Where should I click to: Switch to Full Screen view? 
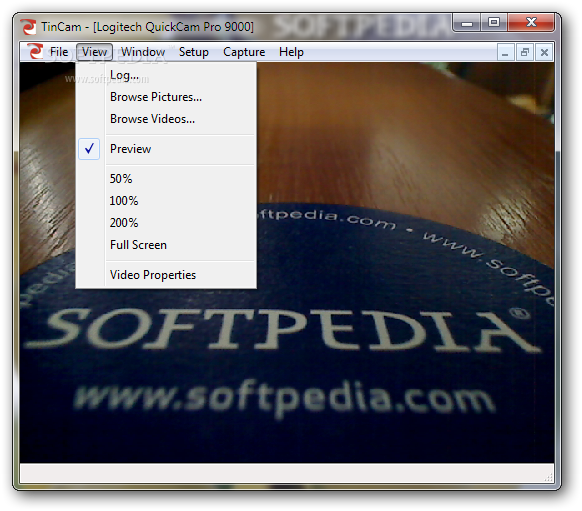click(x=166, y=245)
